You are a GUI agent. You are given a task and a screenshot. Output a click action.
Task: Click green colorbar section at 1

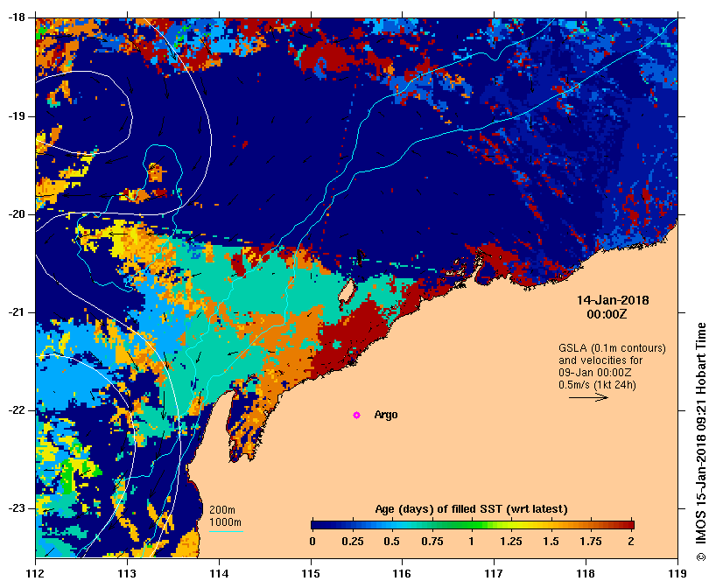coord(472,525)
